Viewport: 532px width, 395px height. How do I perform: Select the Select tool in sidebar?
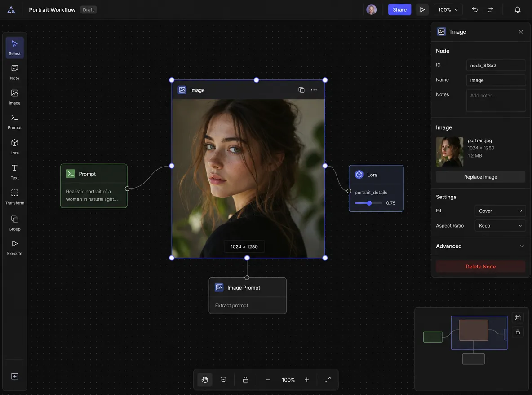14,48
